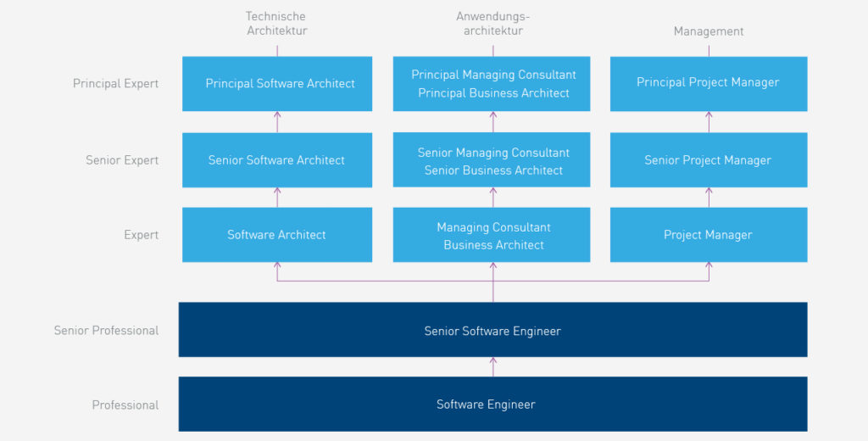This screenshot has width=868, height=441.
Task: Select the Senior Software Engineer bar
Action: pos(492,330)
